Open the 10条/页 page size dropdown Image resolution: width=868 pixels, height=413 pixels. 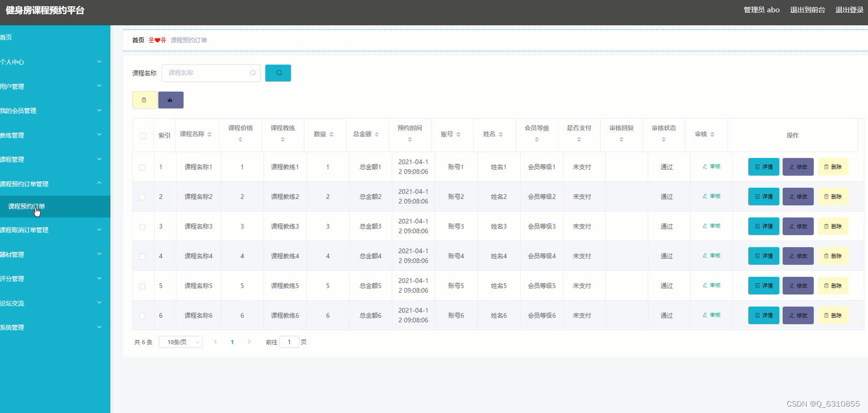click(181, 342)
